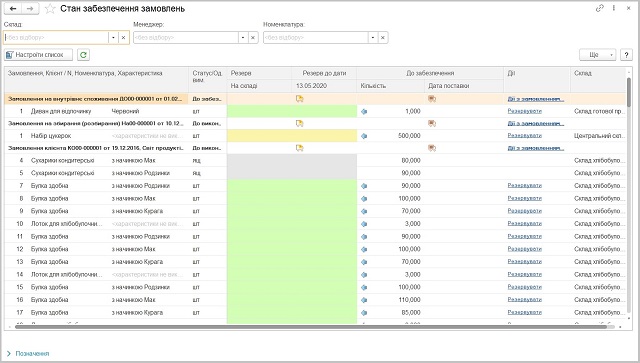Click blue arrow in row 12 Булка здобна
Screen dimensions: 640x363
364,249
